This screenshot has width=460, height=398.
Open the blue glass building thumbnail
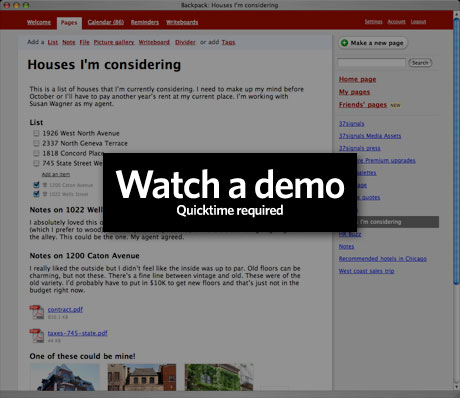(x=65, y=377)
